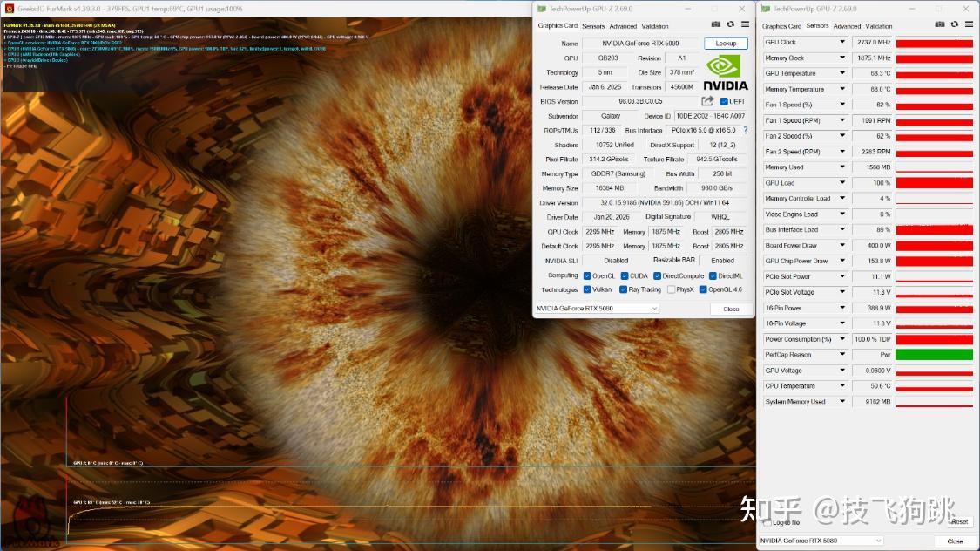Open the 16-Pin Power sensor dropdown
980x551 pixels.
coord(841,308)
